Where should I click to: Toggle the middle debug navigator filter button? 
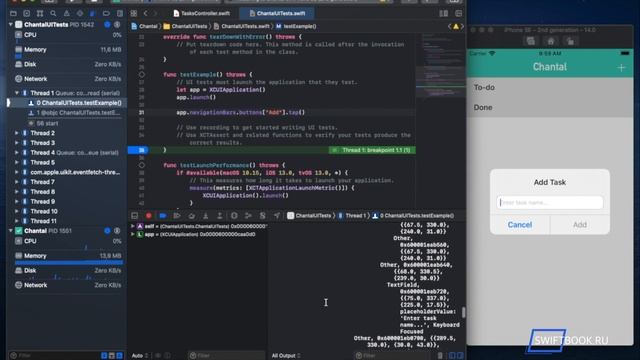[111, 356]
